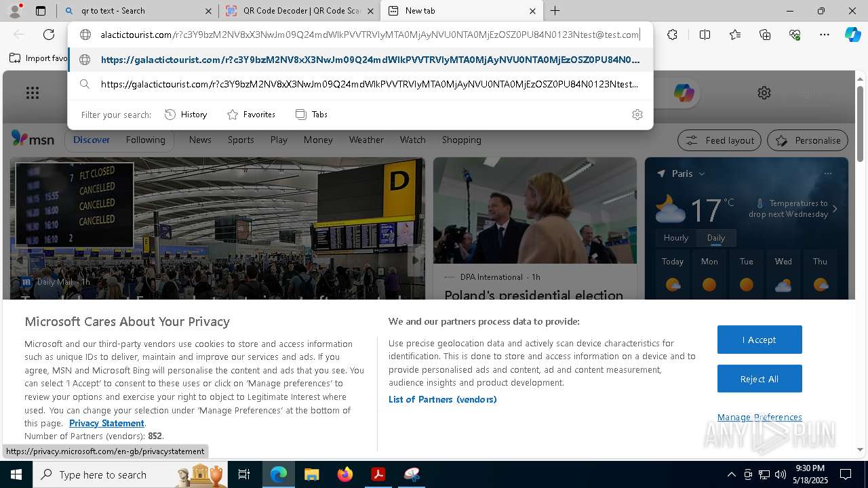
Task: Open the Sports category
Action: (x=241, y=140)
